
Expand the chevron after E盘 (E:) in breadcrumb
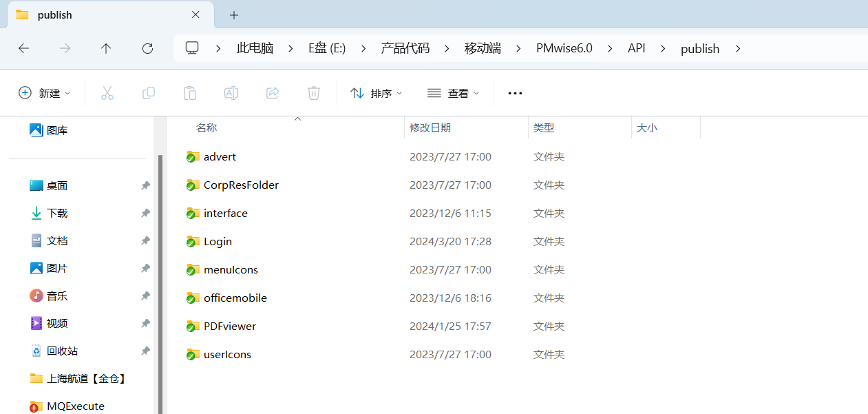click(x=363, y=48)
